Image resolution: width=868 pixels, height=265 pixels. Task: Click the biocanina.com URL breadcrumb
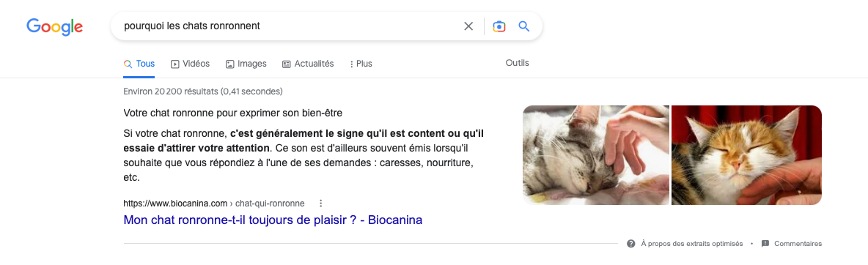213,203
